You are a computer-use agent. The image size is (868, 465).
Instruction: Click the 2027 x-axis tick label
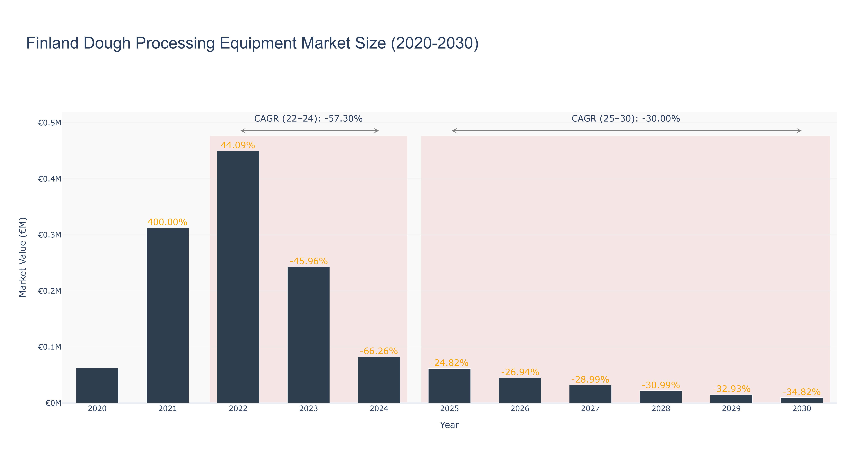click(590, 409)
